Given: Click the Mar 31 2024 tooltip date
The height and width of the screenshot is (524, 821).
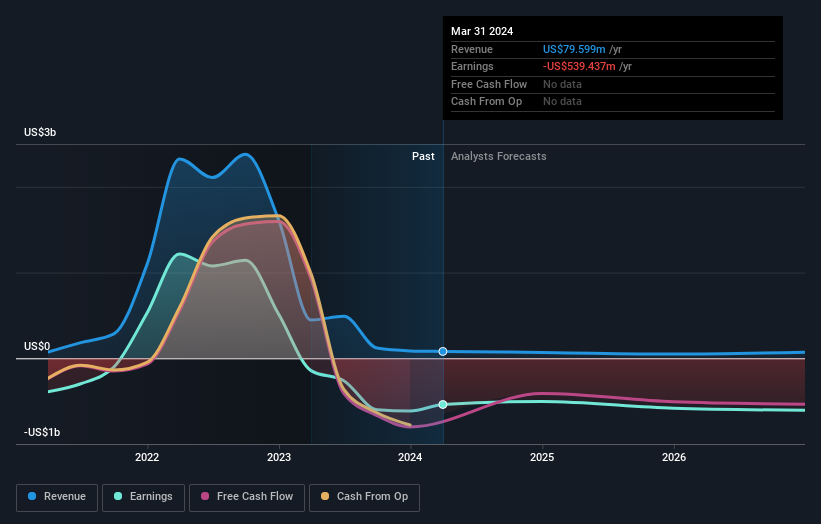Looking at the screenshot, I should (482, 31).
